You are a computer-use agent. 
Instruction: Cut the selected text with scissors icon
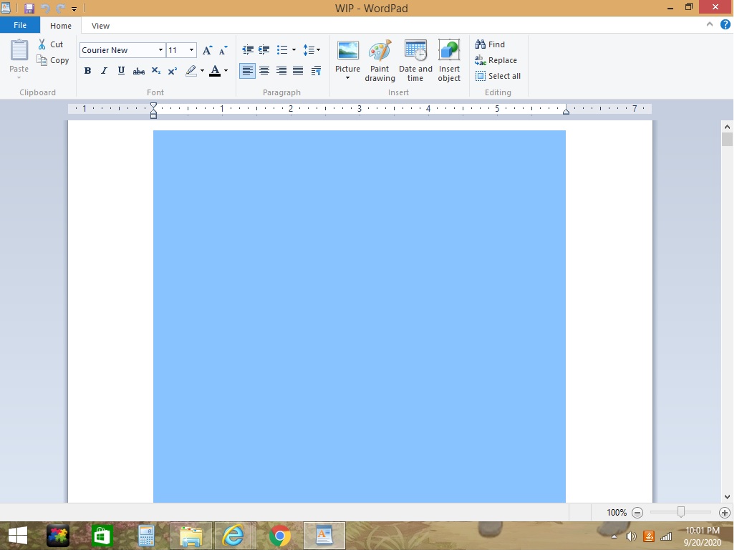(x=42, y=45)
